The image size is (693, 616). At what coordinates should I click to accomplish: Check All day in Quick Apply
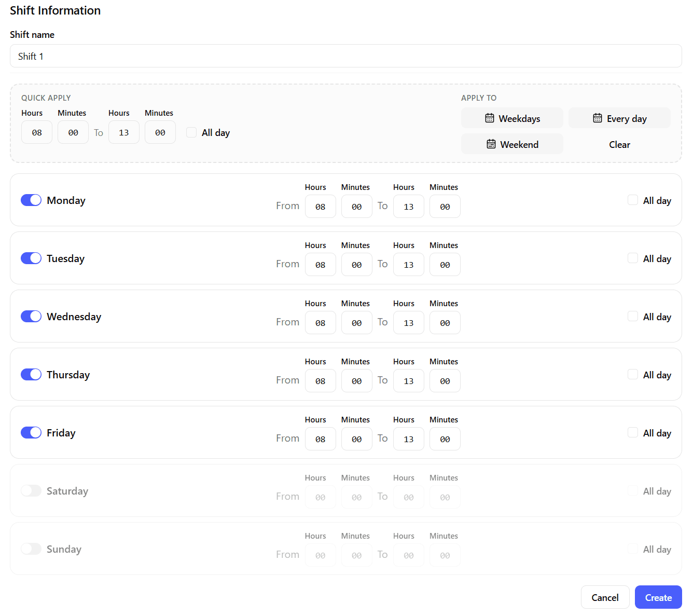tap(191, 132)
